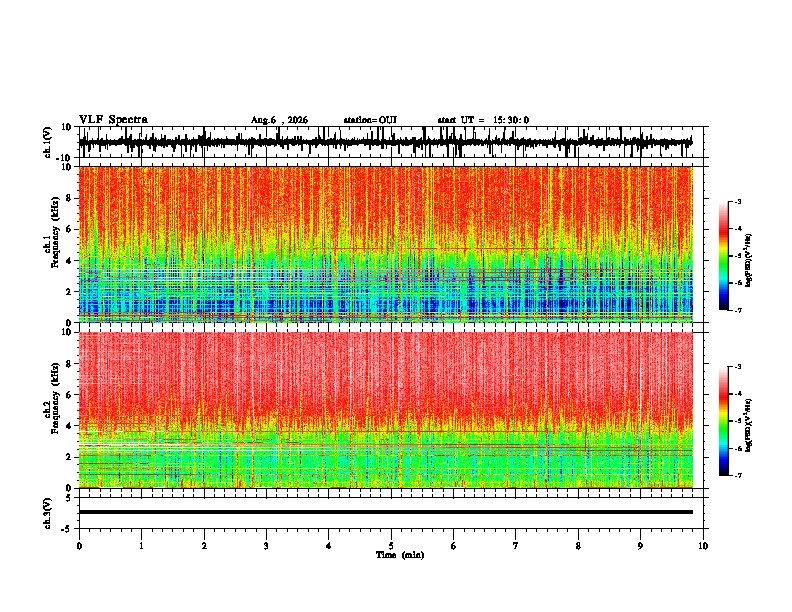Click ch.2 frequency axis tick 4
This screenshot has height=612, width=792.
(70, 426)
